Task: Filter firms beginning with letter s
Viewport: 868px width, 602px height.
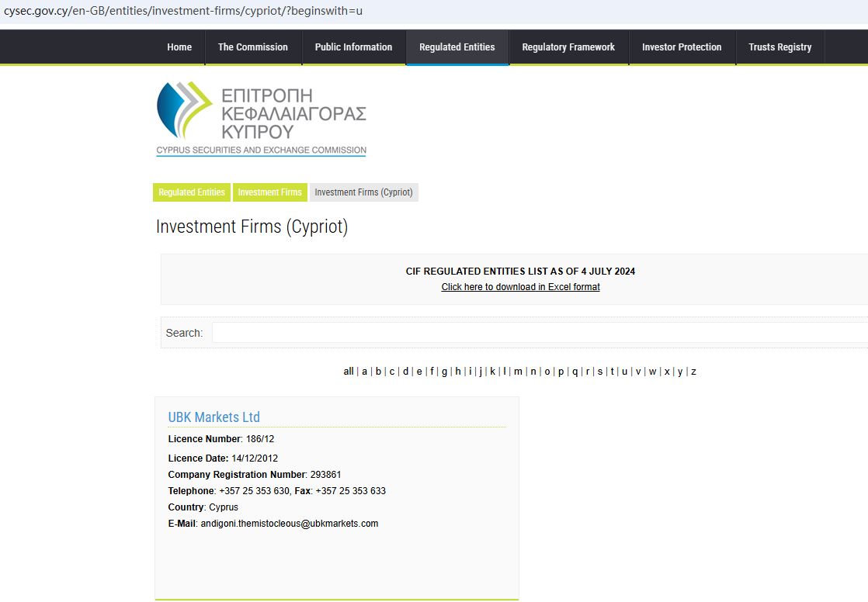Action: coord(599,372)
